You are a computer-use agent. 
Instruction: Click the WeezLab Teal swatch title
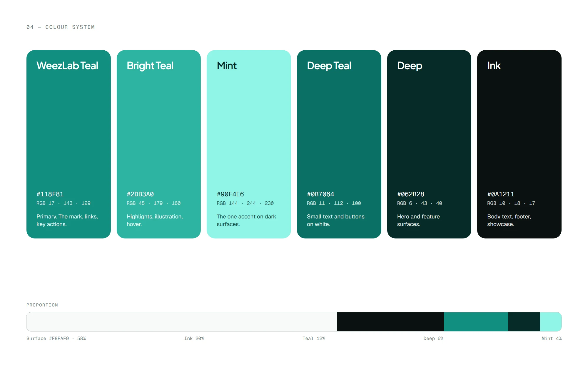[x=67, y=66]
